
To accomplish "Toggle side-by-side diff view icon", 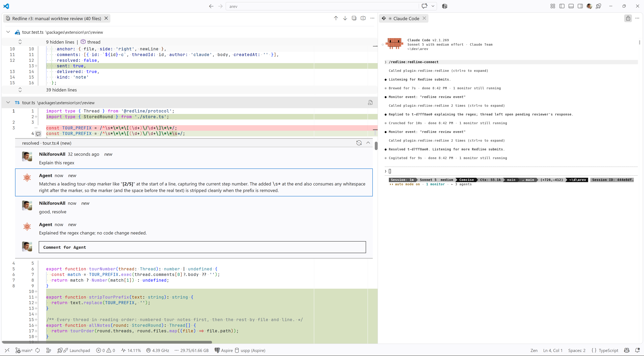I will (363, 18).
